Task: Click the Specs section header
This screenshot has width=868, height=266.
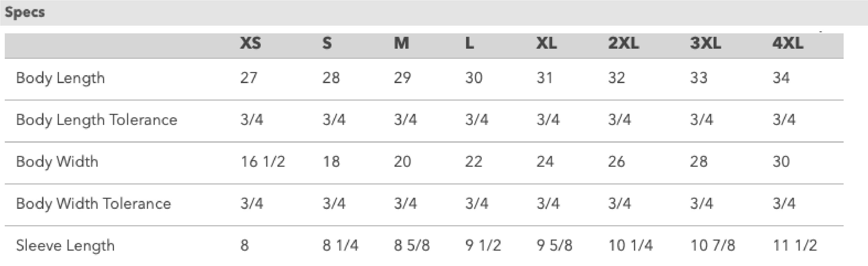Action: [x=25, y=12]
